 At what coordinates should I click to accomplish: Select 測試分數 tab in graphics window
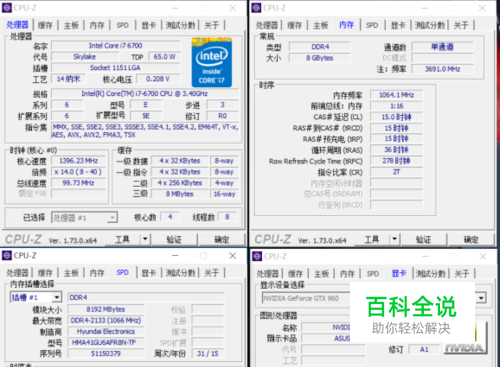(431, 274)
